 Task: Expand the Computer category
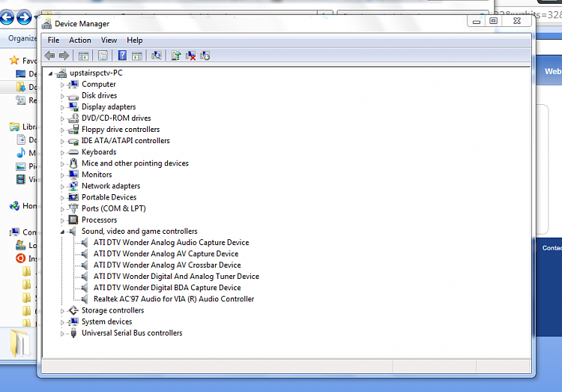click(x=62, y=85)
